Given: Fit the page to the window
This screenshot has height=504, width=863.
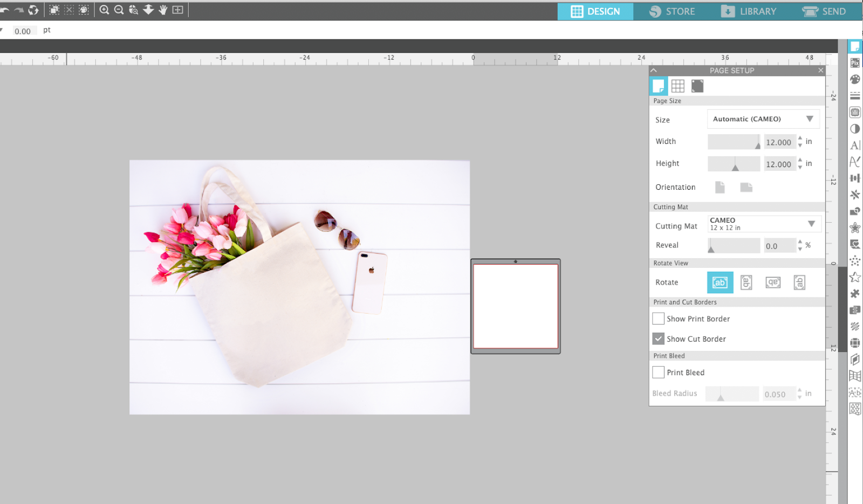Looking at the screenshot, I should [177, 9].
